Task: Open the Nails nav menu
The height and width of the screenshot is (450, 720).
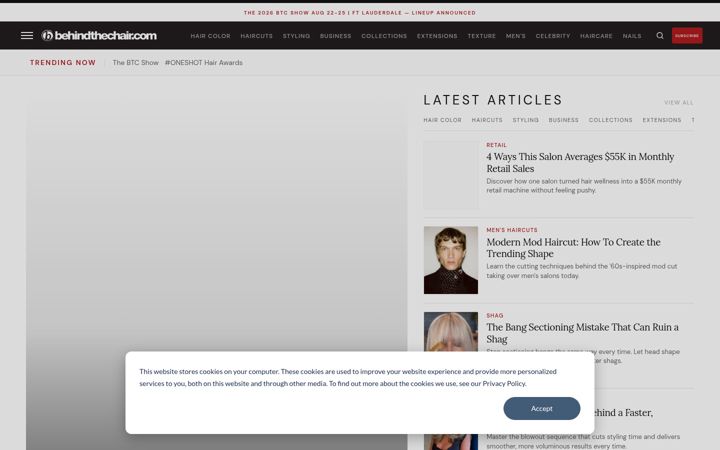Action: click(632, 36)
